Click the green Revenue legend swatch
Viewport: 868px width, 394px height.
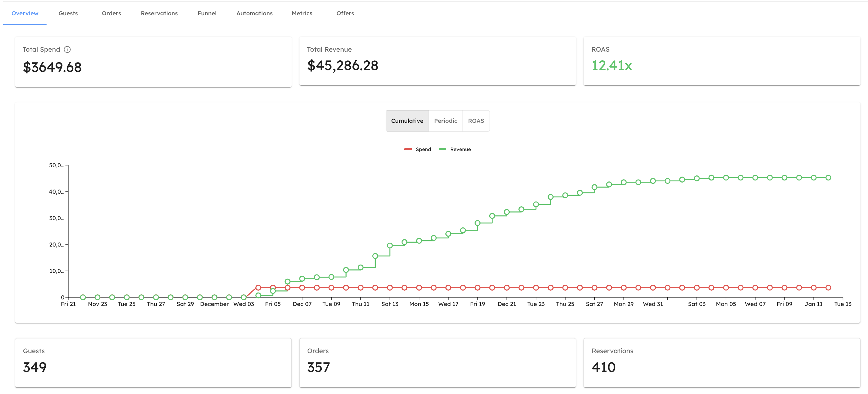(x=442, y=149)
